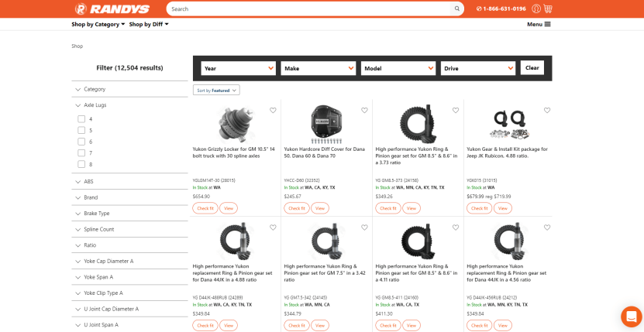The height and width of the screenshot is (332, 644).
Task: Open the Jeep JK Rubicon kit image
Action: coord(509,124)
